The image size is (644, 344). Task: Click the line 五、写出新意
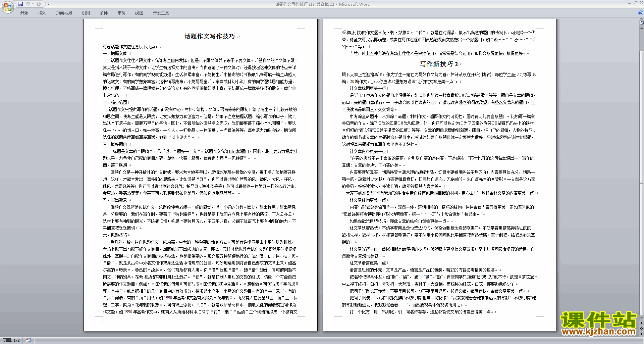115,200
